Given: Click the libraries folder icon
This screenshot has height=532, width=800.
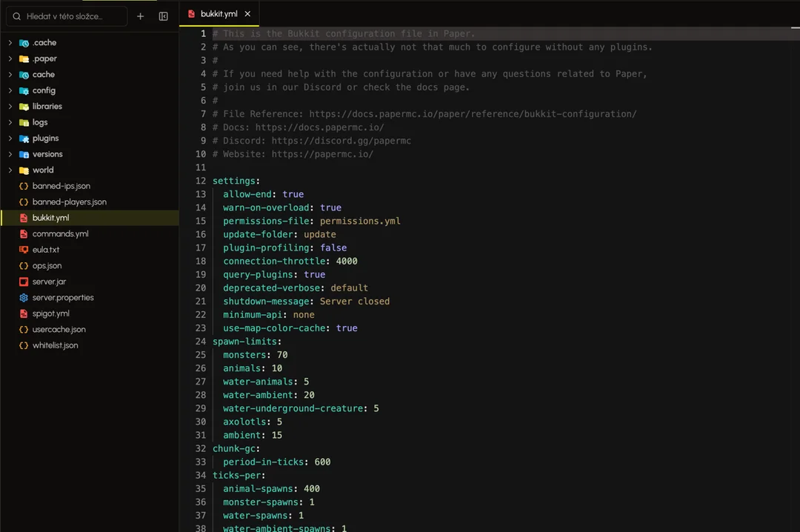Looking at the screenshot, I should pyautogui.click(x=24, y=106).
